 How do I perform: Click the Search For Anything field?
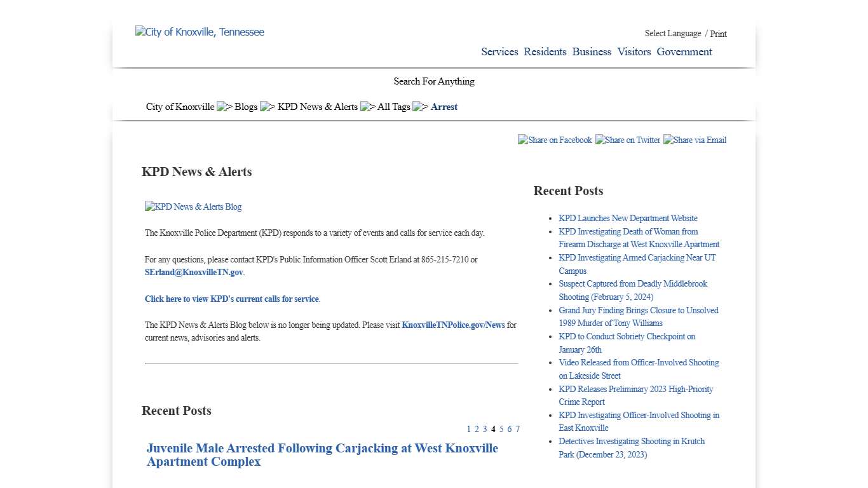[434, 81]
